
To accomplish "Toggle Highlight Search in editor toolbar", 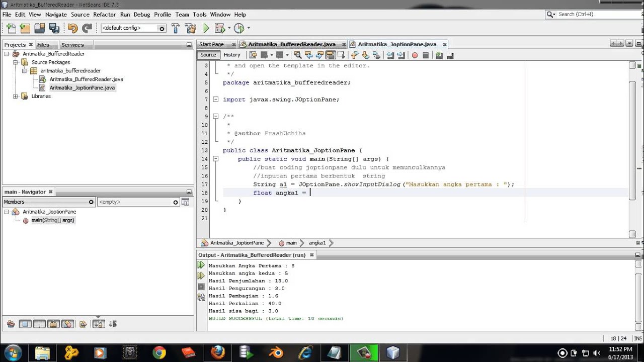I will (x=331, y=55).
